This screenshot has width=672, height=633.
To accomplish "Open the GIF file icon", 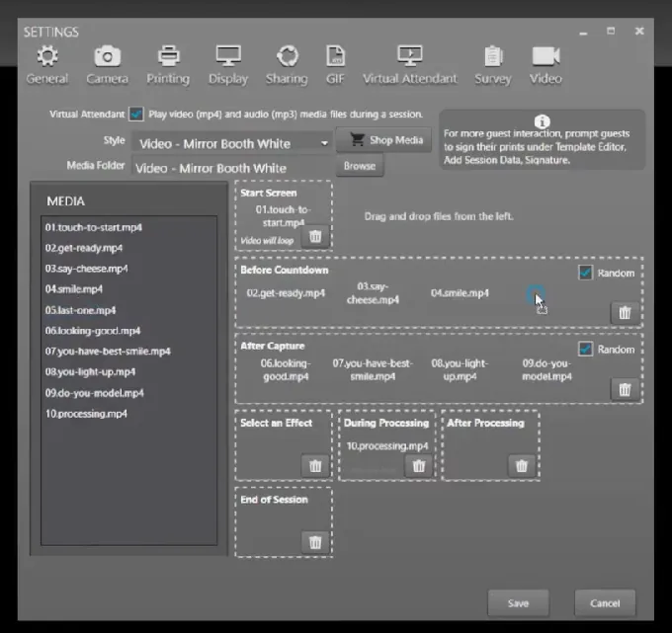I will [x=335, y=56].
